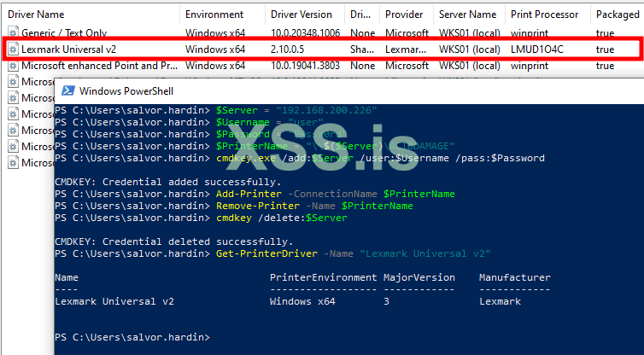This screenshot has width=644, height=355.
Task: Click the last empty PowerShell prompt line
Action: click(x=132, y=337)
